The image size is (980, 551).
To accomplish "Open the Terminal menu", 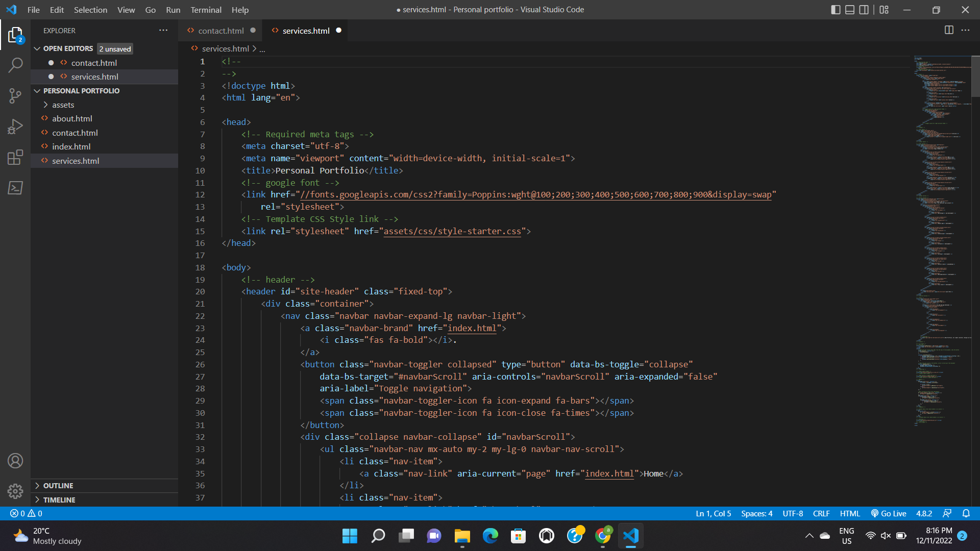I will click(x=206, y=10).
